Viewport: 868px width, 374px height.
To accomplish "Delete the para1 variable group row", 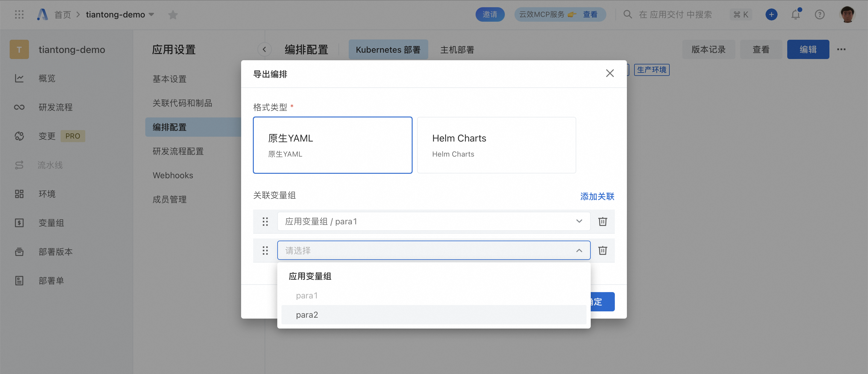I will 602,222.
